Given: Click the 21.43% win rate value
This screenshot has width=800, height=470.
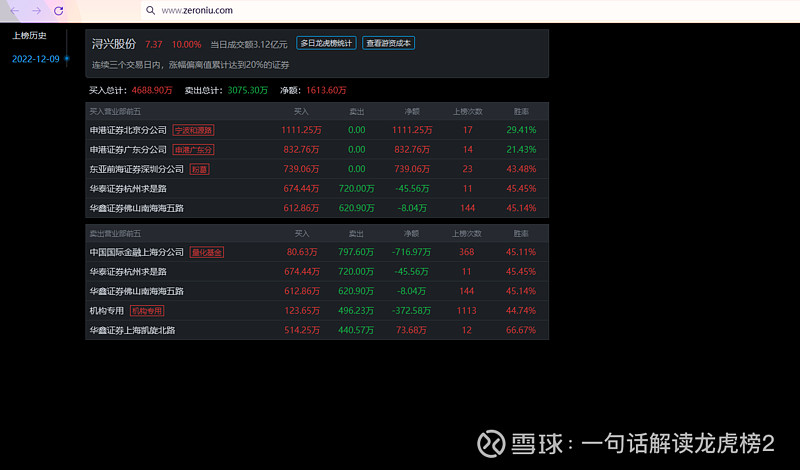Looking at the screenshot, I should click(521, 150).
